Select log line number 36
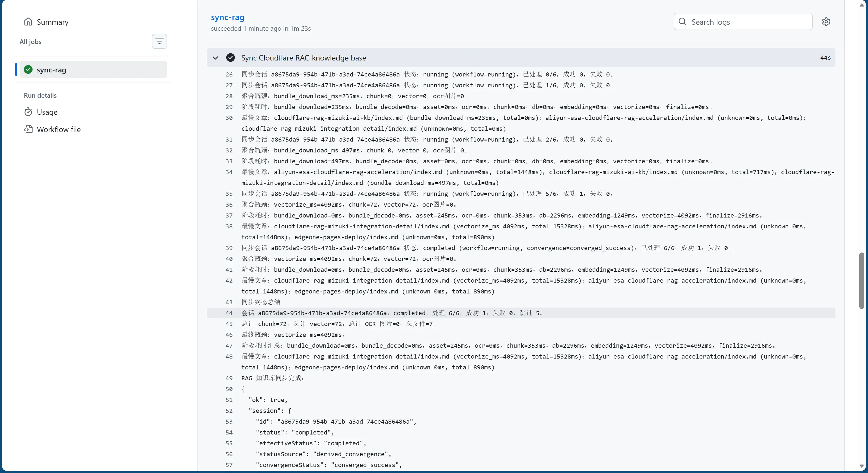Viewport: 868px width, 473px height. click(x=229, y=204)
